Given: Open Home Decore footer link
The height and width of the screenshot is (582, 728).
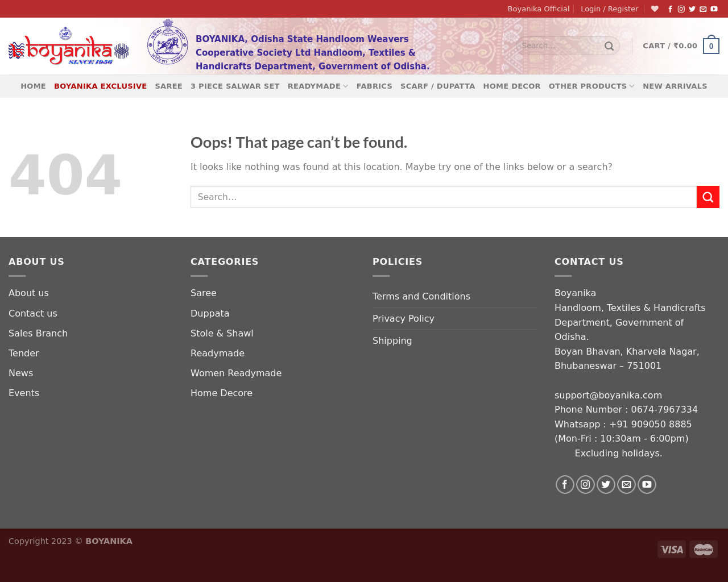Looking at the screenshot, I should 221,393.
